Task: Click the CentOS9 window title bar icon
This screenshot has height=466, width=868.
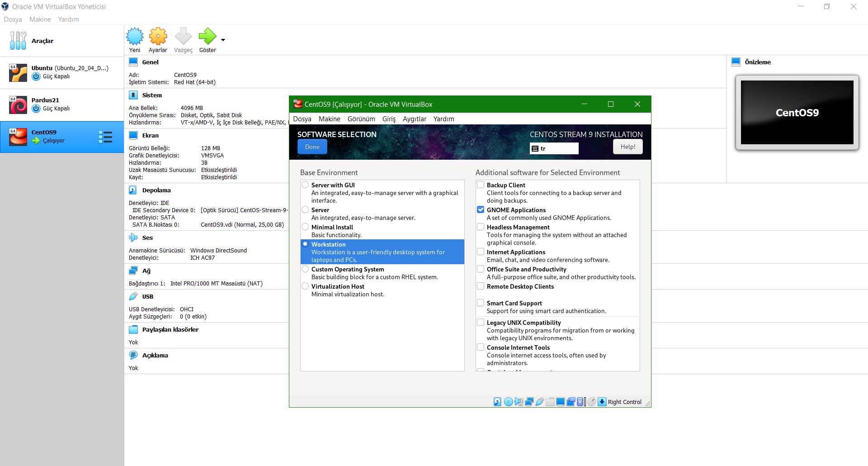Action: (x=297, y=104)
